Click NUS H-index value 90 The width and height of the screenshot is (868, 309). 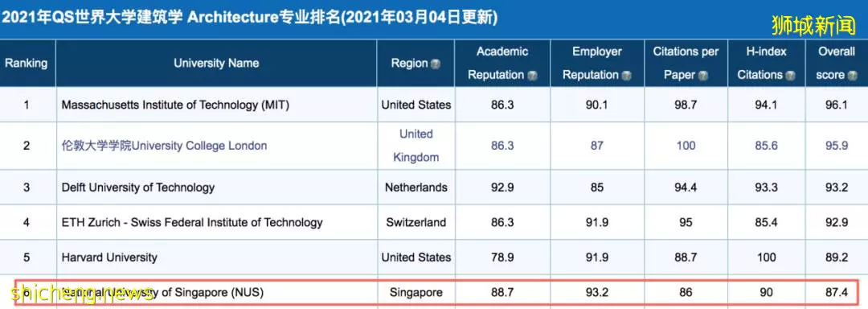[766, 292]
